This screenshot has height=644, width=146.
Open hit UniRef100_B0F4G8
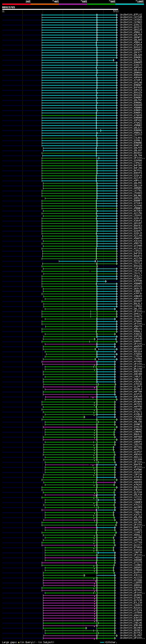tap(131, 87)
